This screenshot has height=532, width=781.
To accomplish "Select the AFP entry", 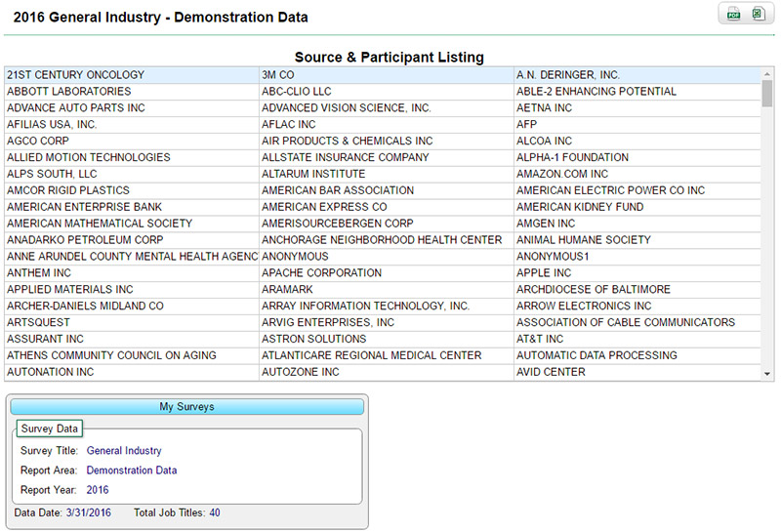I will pyautogui.click(x=637, y=124).
